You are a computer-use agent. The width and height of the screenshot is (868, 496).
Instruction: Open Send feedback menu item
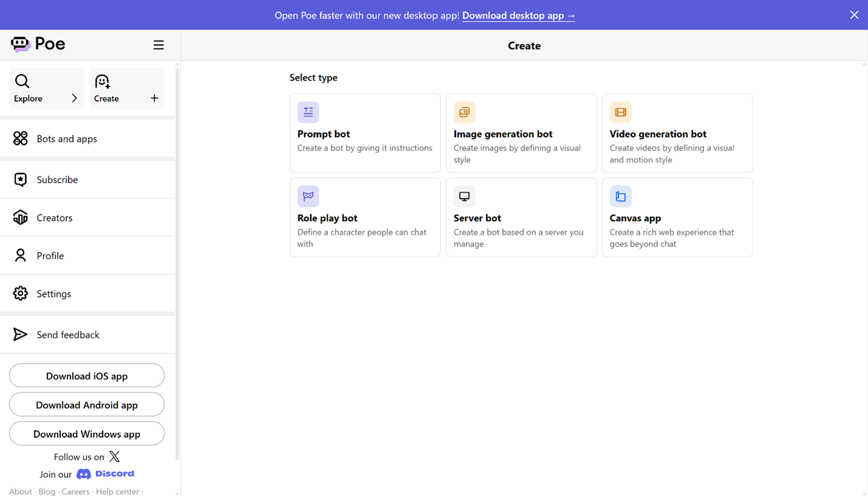87,335
